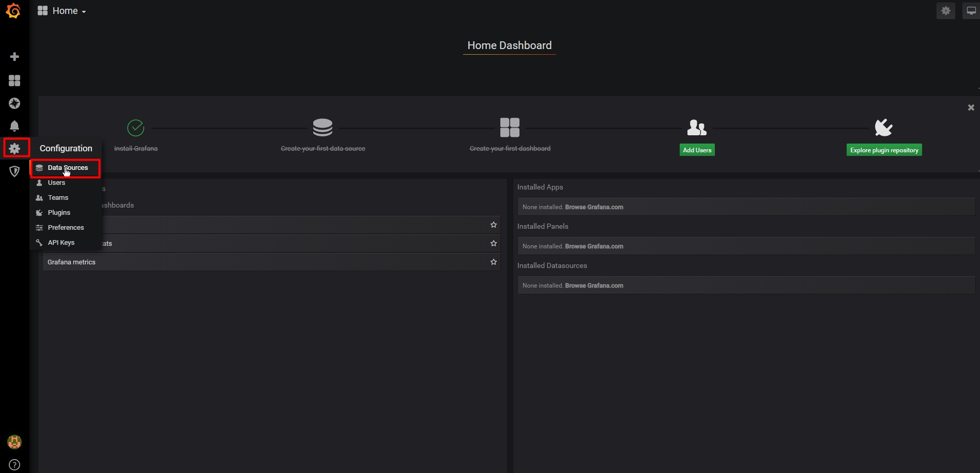Click the Installed Datasources heading
Screen dimensions: 980x473
click(552, 265)
